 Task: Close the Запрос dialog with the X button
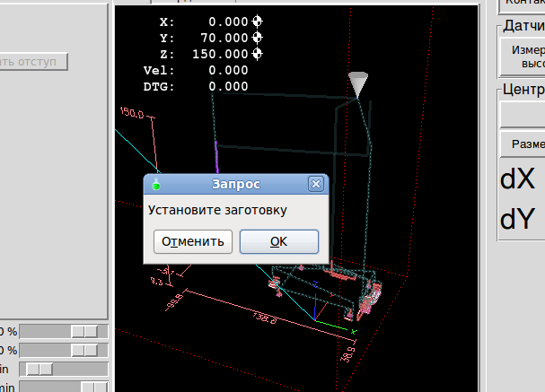click(x=316, y=184)
